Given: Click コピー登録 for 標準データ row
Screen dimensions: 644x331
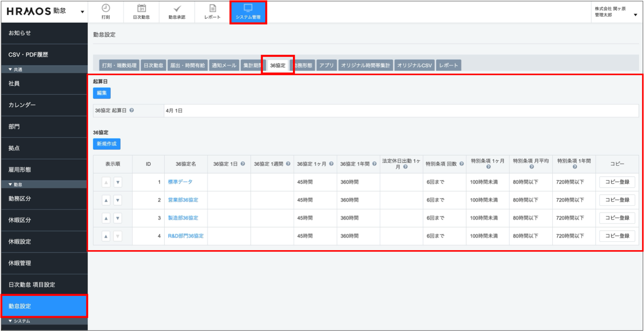Looking at the screenshot, I should click(x=617, y=182).
